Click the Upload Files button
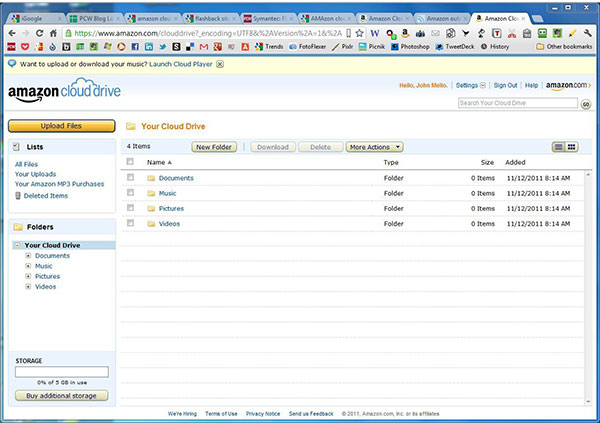Image resolution: width=600 pixels, height=423 pixels. click(x=62, y=126)
